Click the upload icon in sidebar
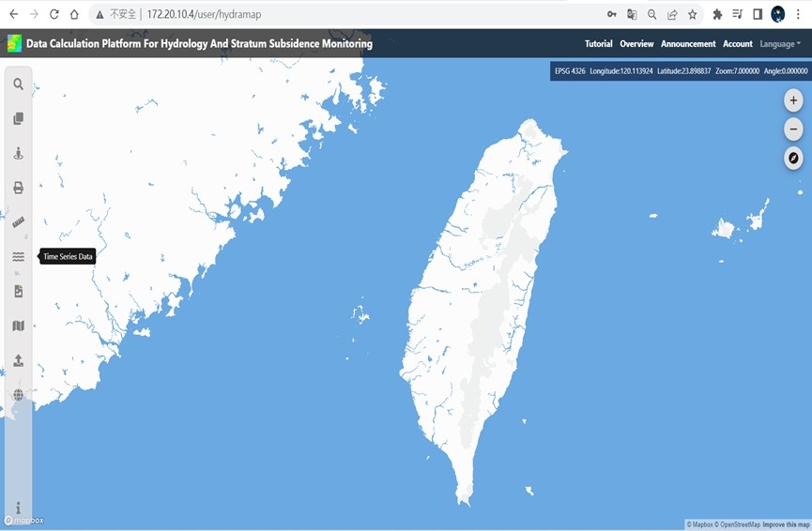This screenshot has width=812, height=531. (18, 360)
